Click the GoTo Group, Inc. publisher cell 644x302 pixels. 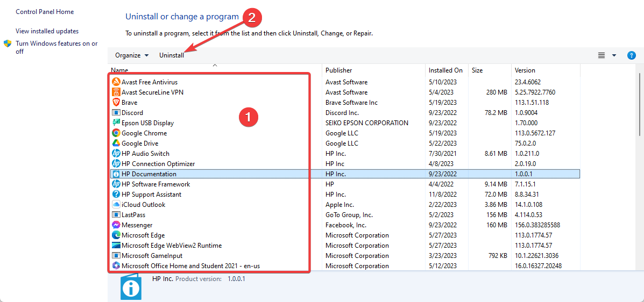(349, 214)
